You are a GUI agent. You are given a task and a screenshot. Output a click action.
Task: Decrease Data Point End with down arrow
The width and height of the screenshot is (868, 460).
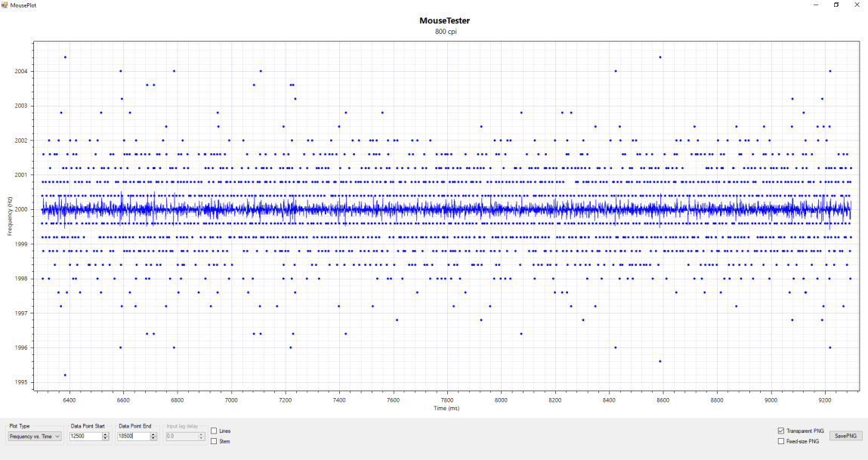click(x=153, y=439)
